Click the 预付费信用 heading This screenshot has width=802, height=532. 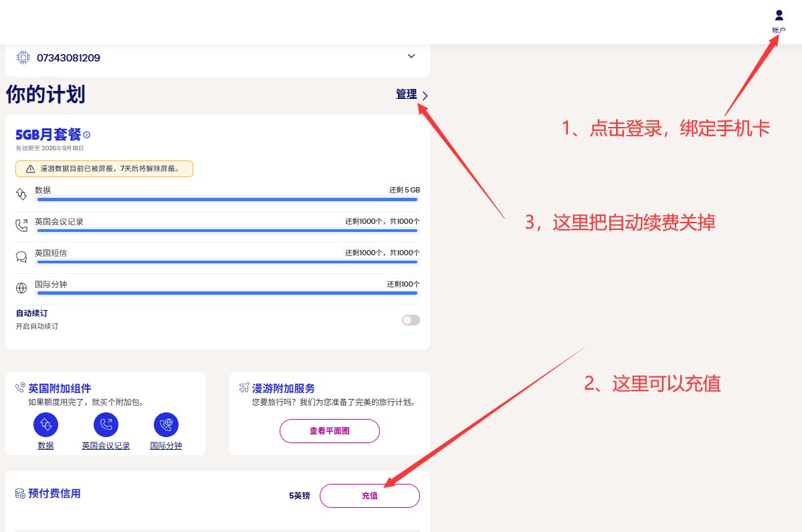coord(54,494)
